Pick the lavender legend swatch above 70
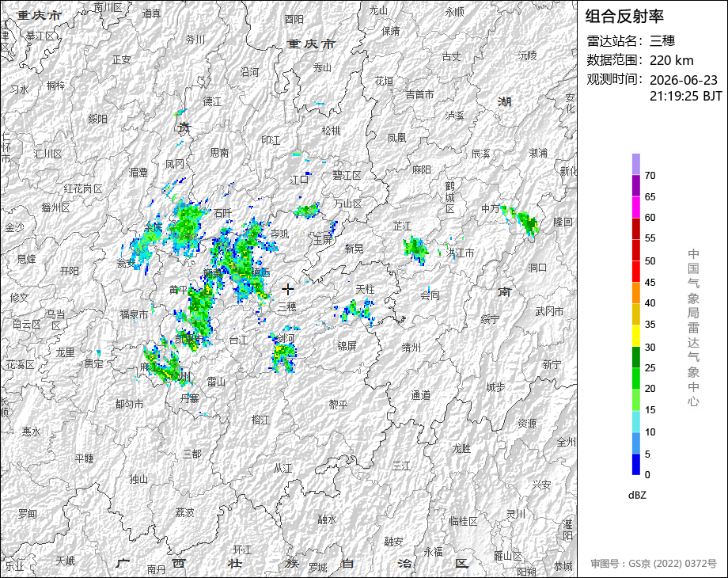The width and height of the screenshot is (728, 578). [636, 164]
